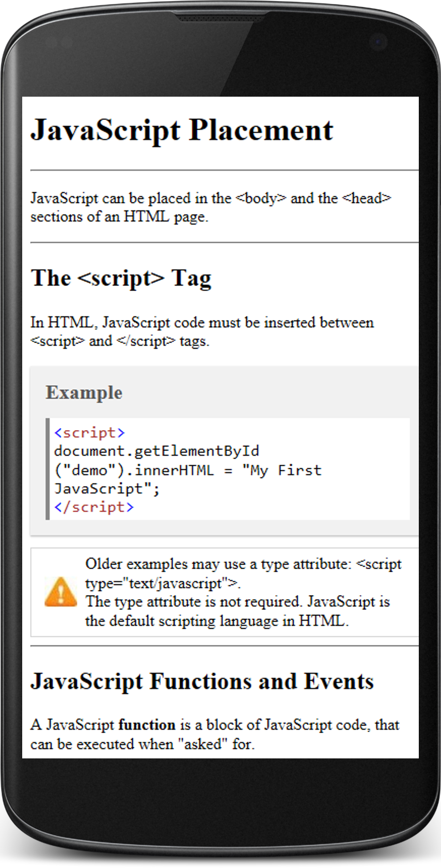Viewport: 441px width, 868px height.
Task: Click "the default scripting language in HTML." line
Action: [x=217, y=620]
